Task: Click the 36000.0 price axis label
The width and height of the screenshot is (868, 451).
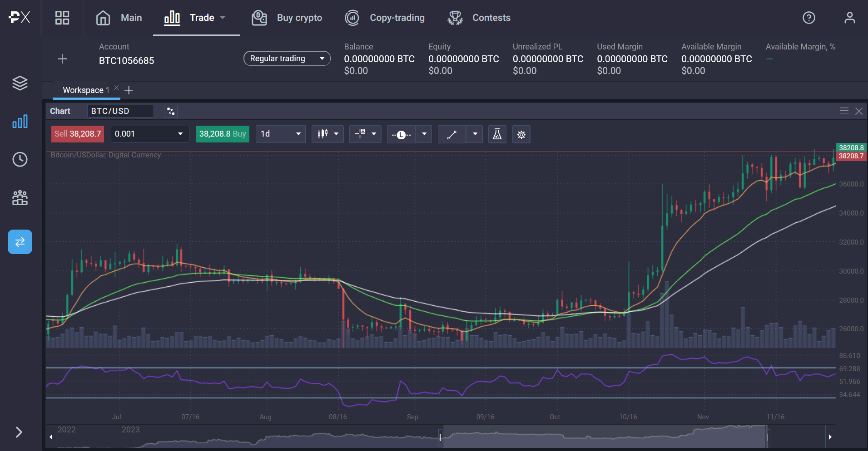Action: click(851, 184)
